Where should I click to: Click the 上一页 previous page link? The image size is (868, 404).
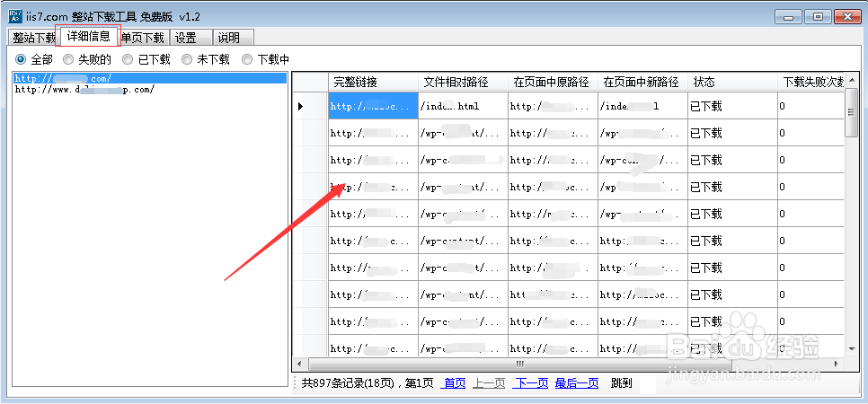pos(489,383)
